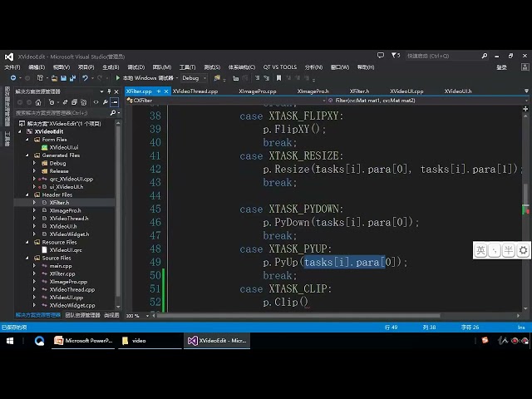This screenshot has width=532, height=399.
Task: Pin the Solution Explorer panel with pushpin
Action: pyautogui.click(x=109, y=91)
